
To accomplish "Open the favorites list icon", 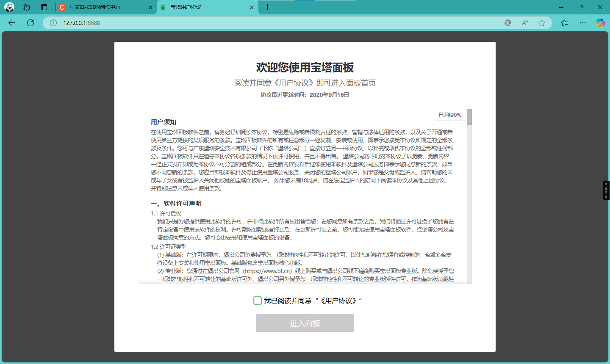I will 564,23.
